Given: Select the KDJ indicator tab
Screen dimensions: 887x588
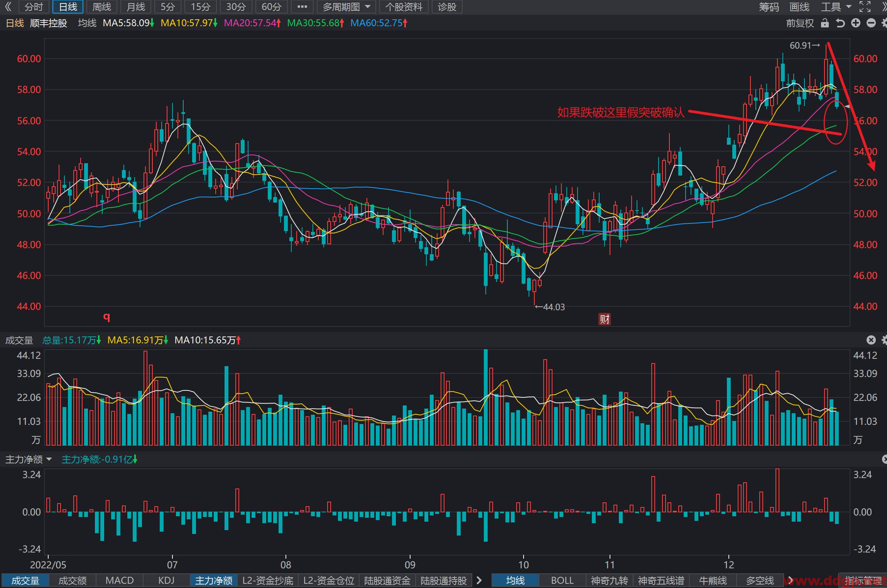Looking at the screenshot, I should pos(166,580).
